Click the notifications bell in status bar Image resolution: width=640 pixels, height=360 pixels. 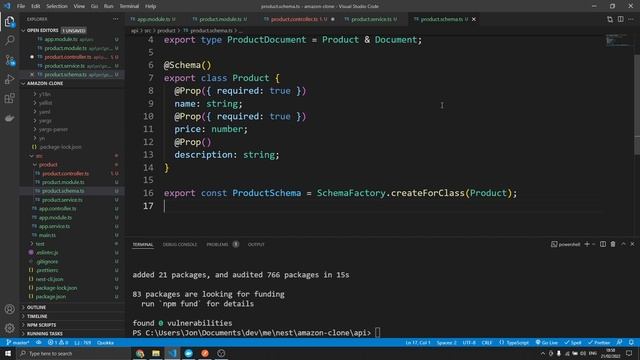[x=631, y=342]
